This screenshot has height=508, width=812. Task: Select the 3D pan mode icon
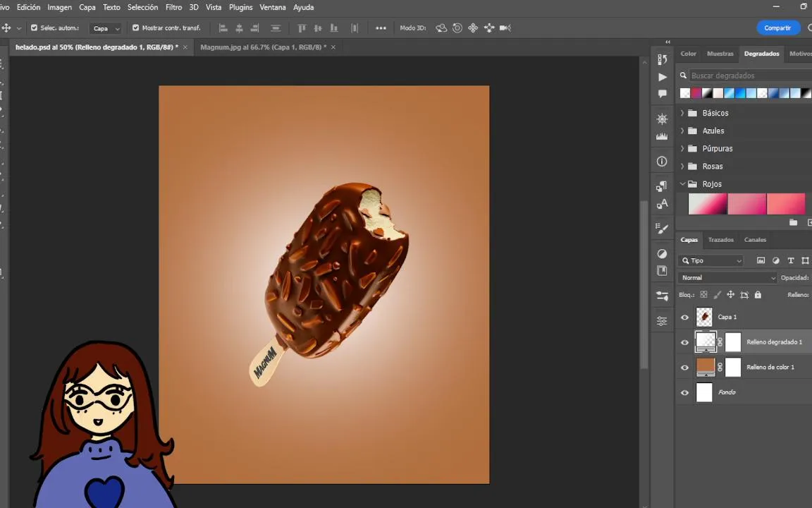[473, 28]
